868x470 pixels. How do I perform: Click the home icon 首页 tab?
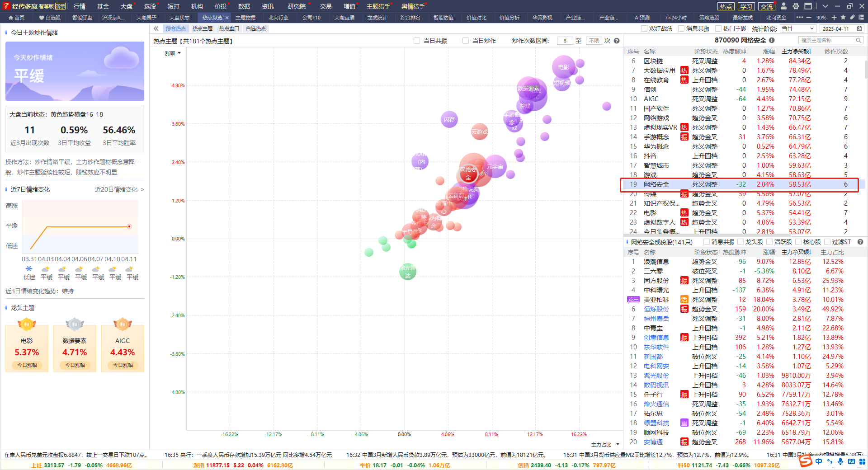(x=16, y=17)
